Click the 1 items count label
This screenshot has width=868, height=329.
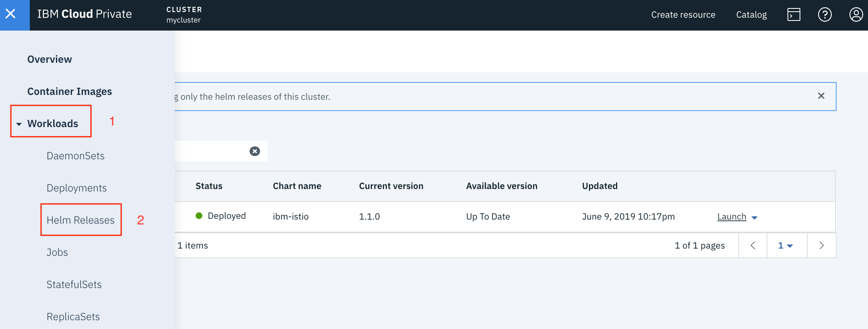tap(192, 245)
